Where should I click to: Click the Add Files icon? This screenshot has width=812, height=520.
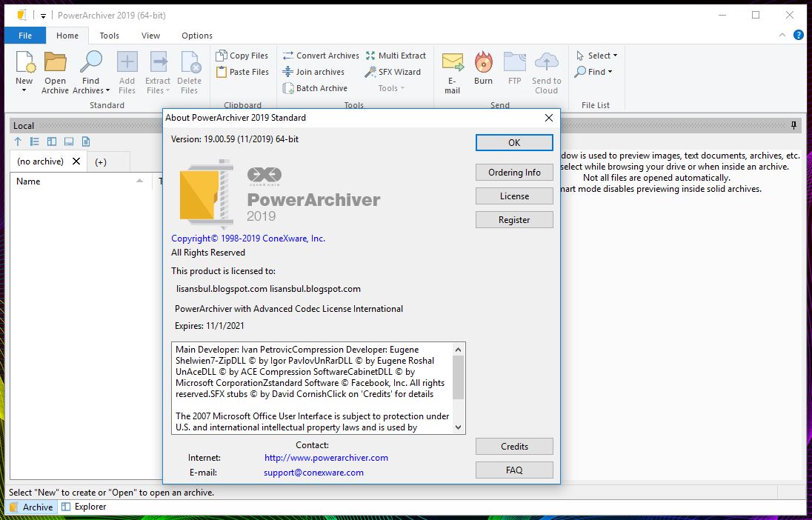pyautogui.click(x=127, y=62)
